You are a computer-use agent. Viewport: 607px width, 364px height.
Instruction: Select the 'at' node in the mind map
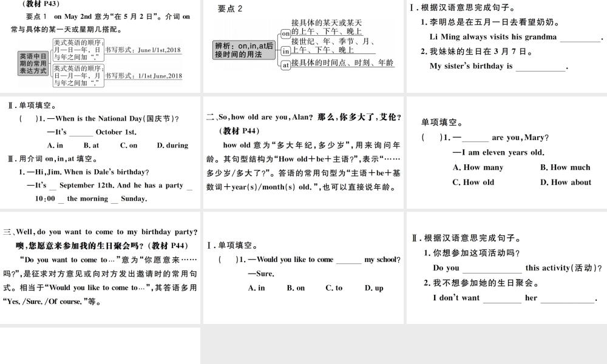click(x=286, y=65)
